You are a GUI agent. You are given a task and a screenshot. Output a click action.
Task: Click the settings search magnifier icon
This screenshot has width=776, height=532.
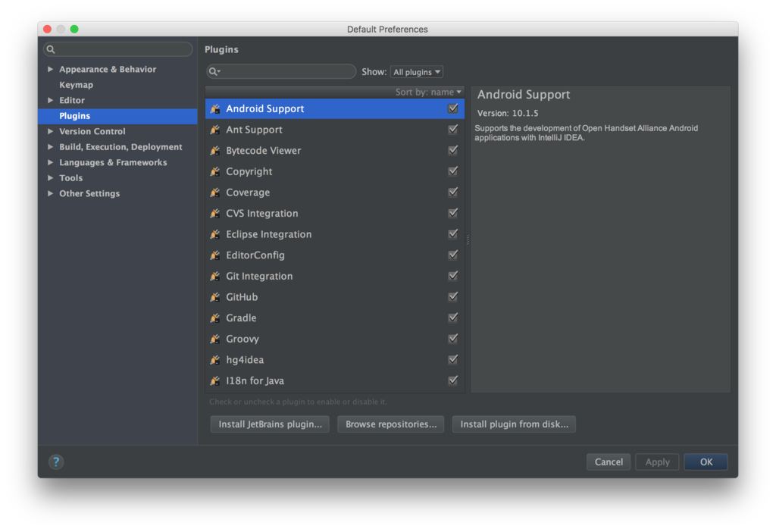pos(51,49)
